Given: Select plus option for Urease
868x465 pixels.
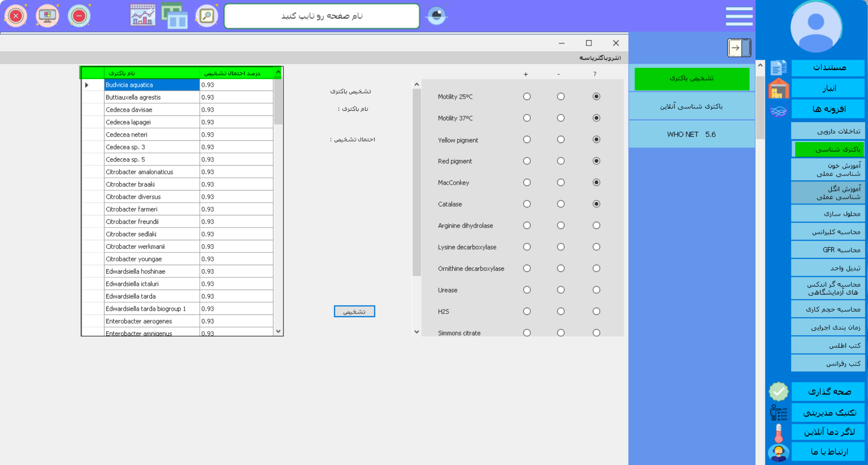Looking at the screenshot, I should 527,290.
